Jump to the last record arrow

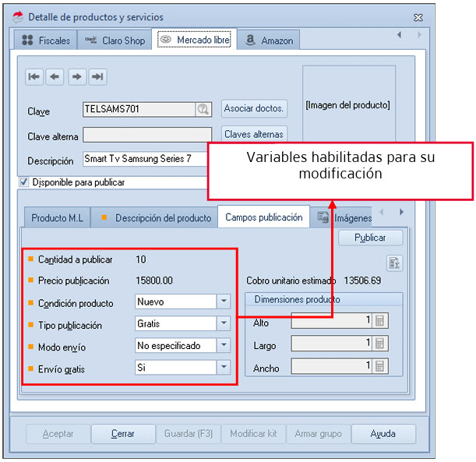click(x=97, y=76)
